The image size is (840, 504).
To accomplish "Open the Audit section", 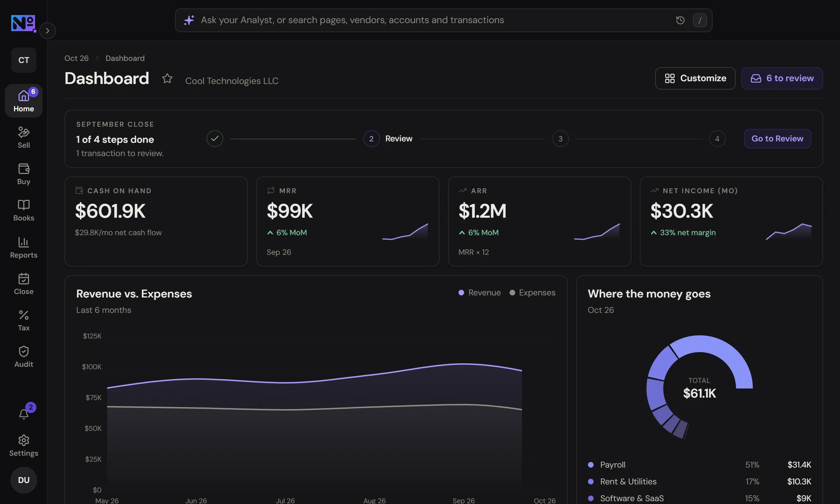I will (x=24, y=356).
